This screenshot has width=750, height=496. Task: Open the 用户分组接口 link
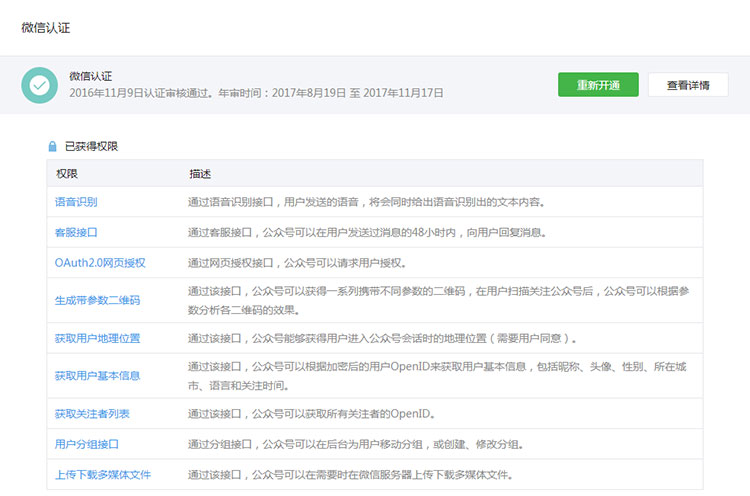pyautogui.click(x=87, y=444)
